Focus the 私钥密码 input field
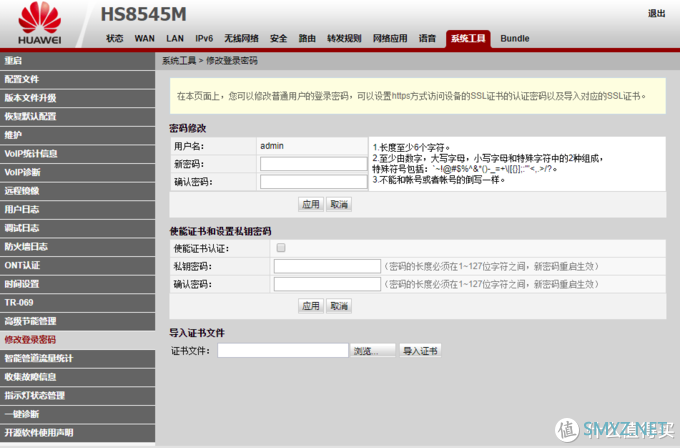680x448 pixels. click(x=327, y=266)
